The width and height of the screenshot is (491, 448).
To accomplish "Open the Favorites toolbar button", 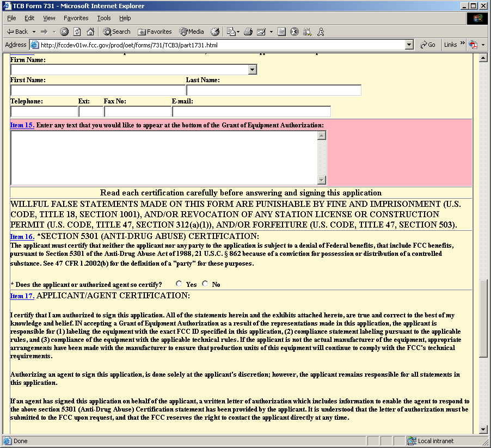I will tap(155, 32).
